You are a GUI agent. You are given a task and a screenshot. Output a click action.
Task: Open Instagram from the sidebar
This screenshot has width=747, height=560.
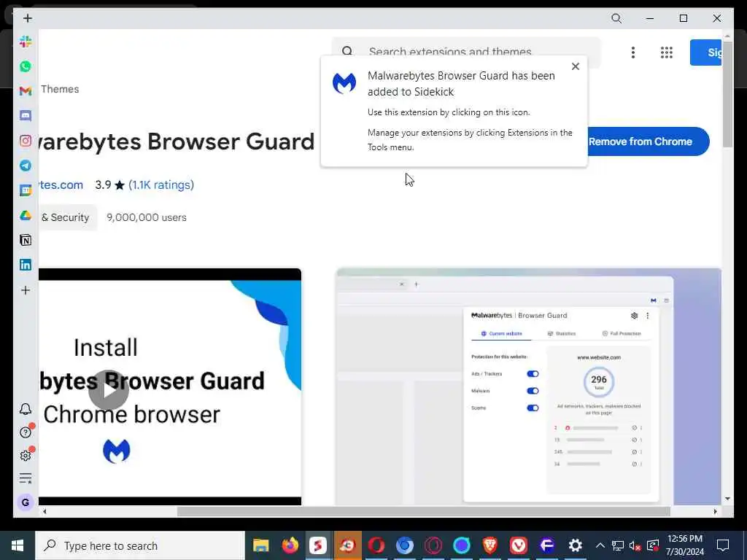[26, 141]
